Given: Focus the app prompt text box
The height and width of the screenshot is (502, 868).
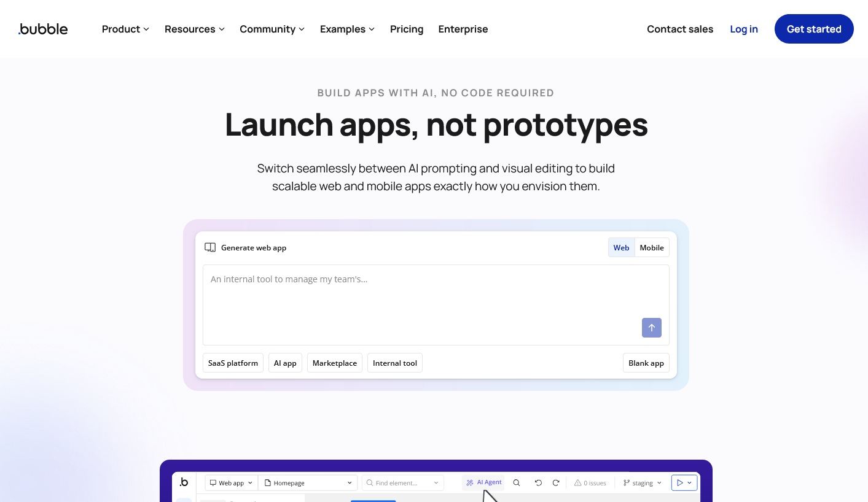Looking at the screenshot, I should [x=436, y=305].
